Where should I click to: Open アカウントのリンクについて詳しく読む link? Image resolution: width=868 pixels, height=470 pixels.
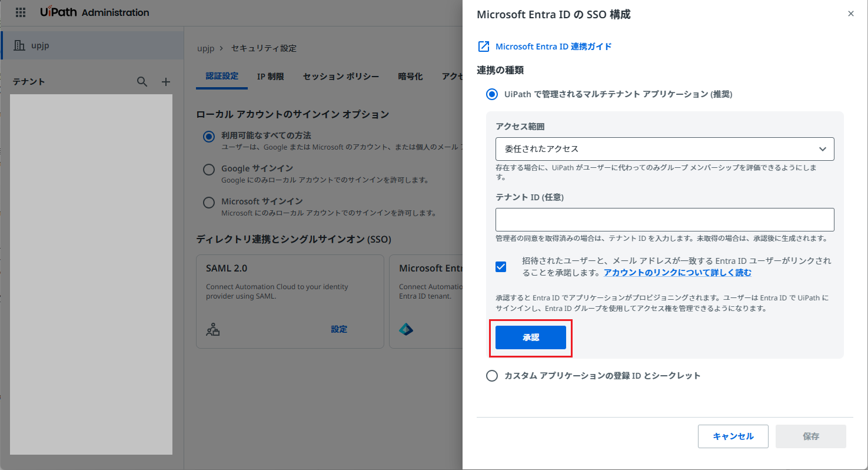point(677,273)
